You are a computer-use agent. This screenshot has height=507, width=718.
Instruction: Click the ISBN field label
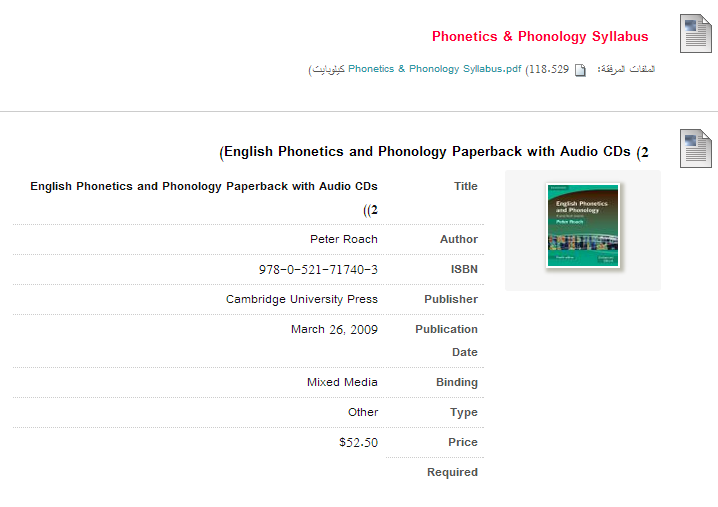(x=464, y=269)
